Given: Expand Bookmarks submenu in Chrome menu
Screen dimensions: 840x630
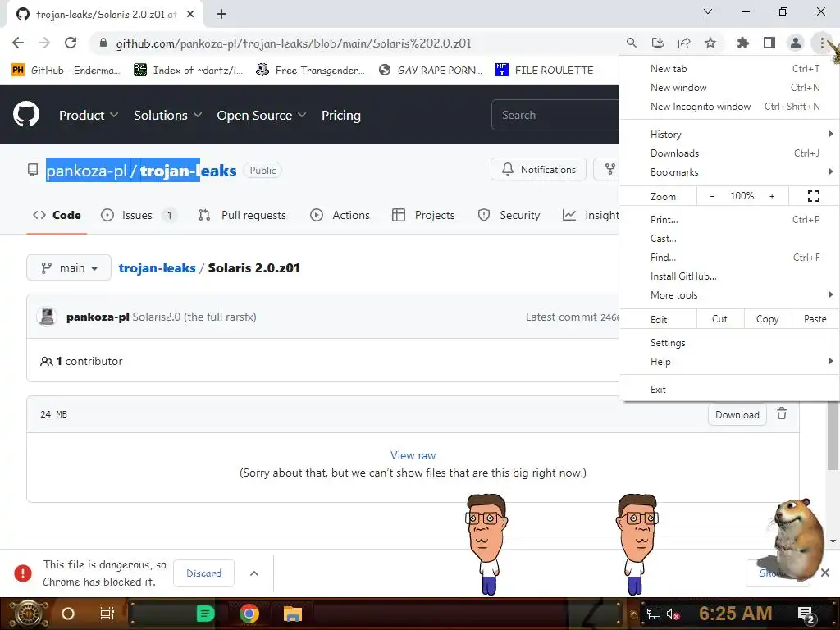Looking at the screenshot, I should coord(729,172).
